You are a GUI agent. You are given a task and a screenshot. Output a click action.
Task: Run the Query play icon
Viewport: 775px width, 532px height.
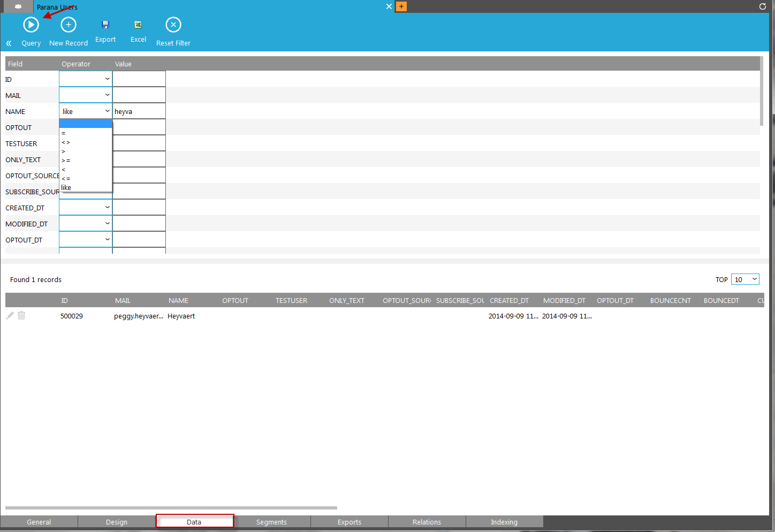[31, 25]
